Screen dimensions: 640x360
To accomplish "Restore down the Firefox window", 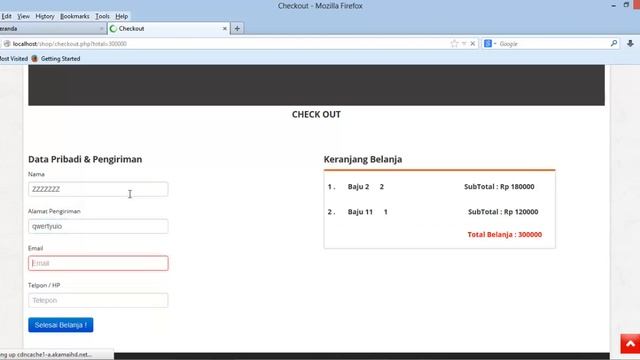I will pyautogui.click(x=626, y=5).
